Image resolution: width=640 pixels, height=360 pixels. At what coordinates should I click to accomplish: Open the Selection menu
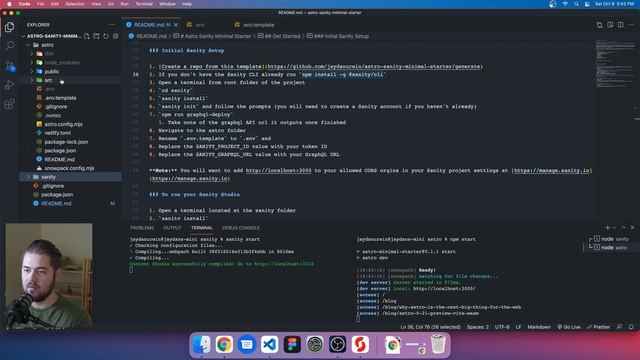coord(75,4)
